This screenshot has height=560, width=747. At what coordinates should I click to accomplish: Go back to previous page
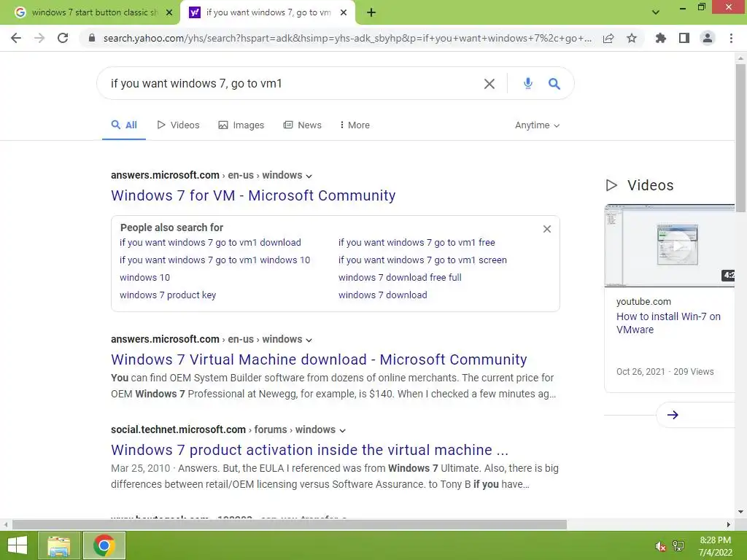[16, 38]
